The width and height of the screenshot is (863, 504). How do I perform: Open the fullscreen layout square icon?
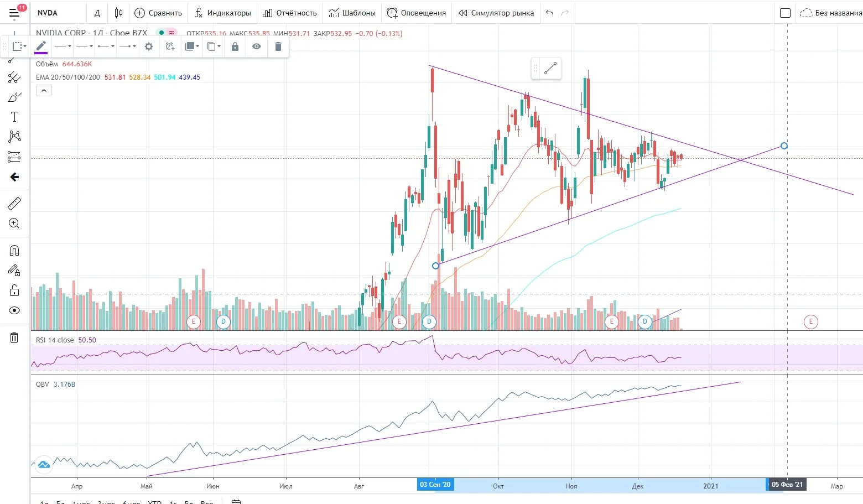coord(785,13)
